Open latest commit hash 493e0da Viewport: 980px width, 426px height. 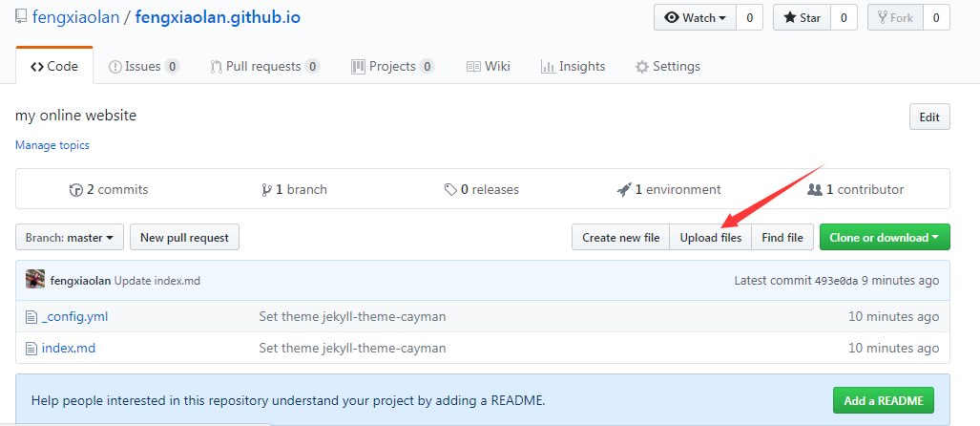[x=836, y=281]
